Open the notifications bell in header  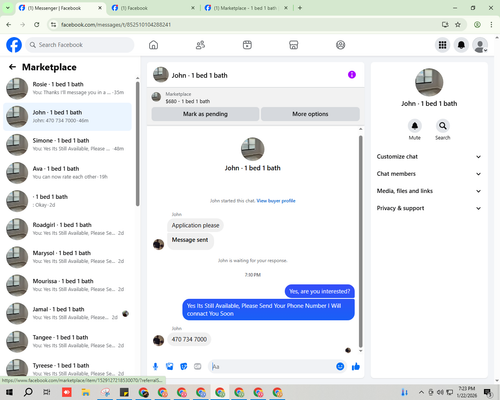[461, 45]
